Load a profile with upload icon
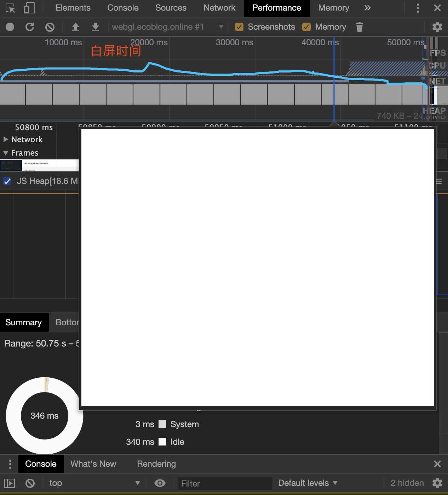 point(76,27)
